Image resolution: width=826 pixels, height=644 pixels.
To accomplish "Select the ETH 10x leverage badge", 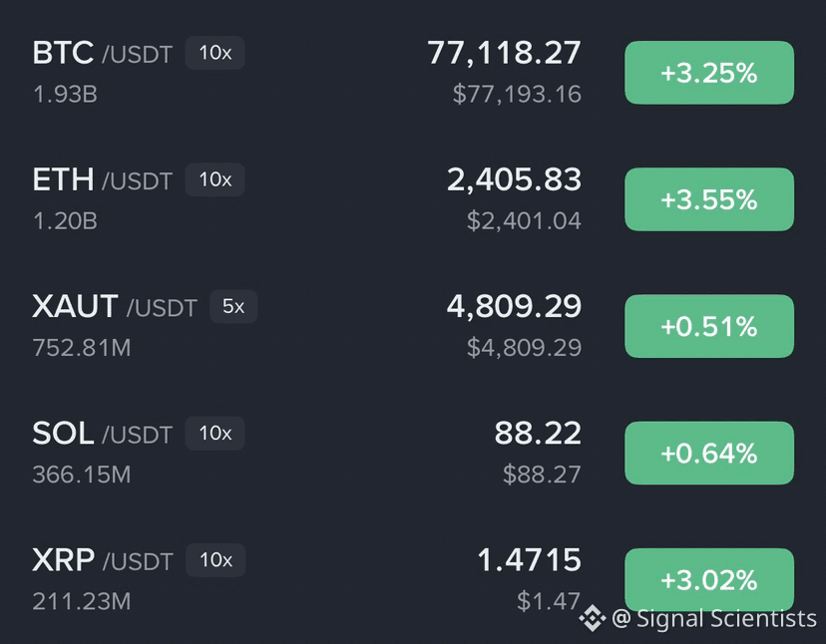I will (214, 179).
